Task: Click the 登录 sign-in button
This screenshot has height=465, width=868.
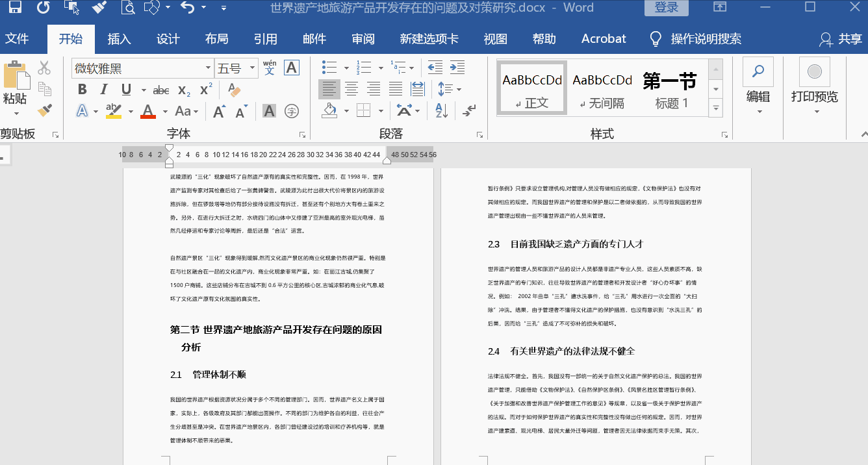Action: [x=667, y=8]
